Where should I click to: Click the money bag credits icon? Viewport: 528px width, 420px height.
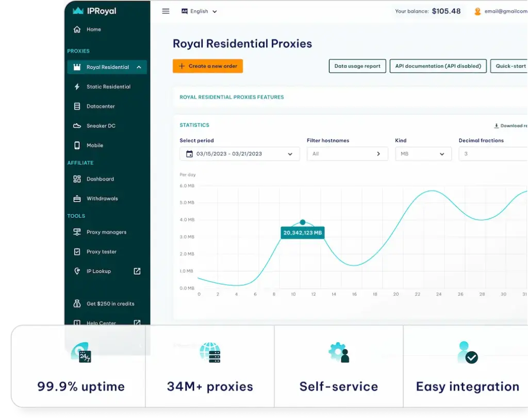[77, 304]
